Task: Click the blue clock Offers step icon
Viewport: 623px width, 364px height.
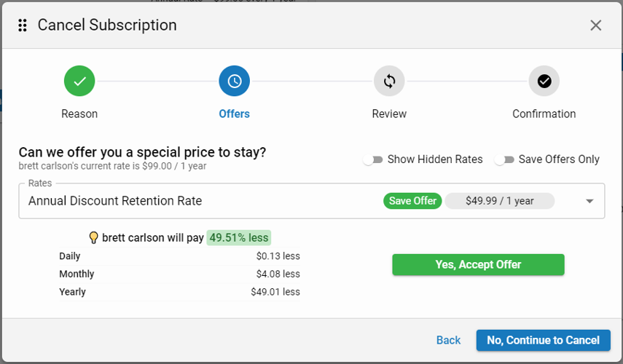Action: (234, 81)
